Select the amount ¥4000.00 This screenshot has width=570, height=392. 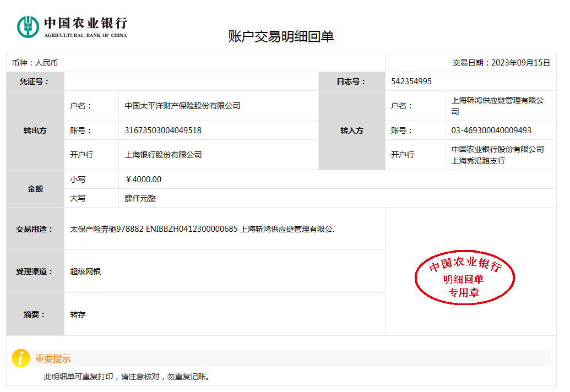click(143, 179)
